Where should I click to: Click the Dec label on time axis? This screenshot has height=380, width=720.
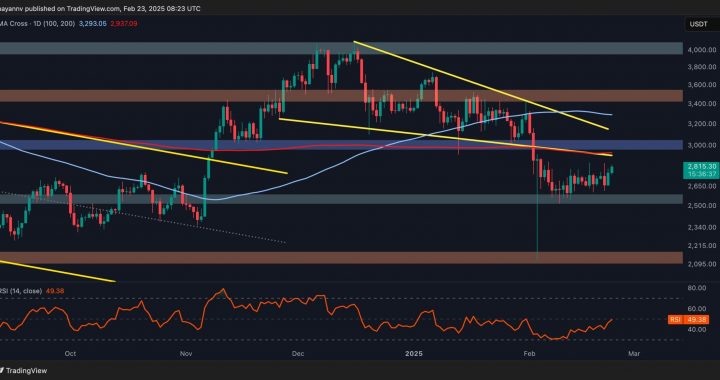[x=298, y=354]
